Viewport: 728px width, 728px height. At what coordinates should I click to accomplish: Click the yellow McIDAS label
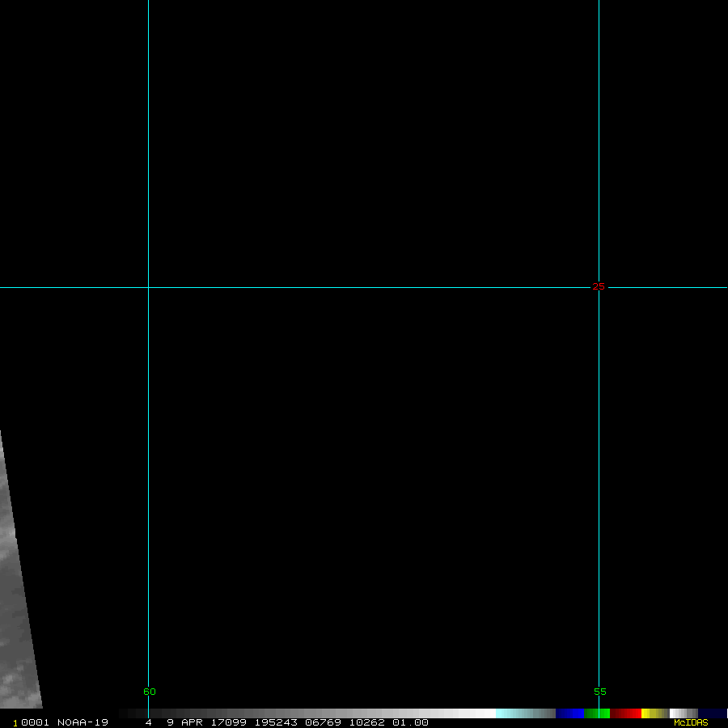691,722
